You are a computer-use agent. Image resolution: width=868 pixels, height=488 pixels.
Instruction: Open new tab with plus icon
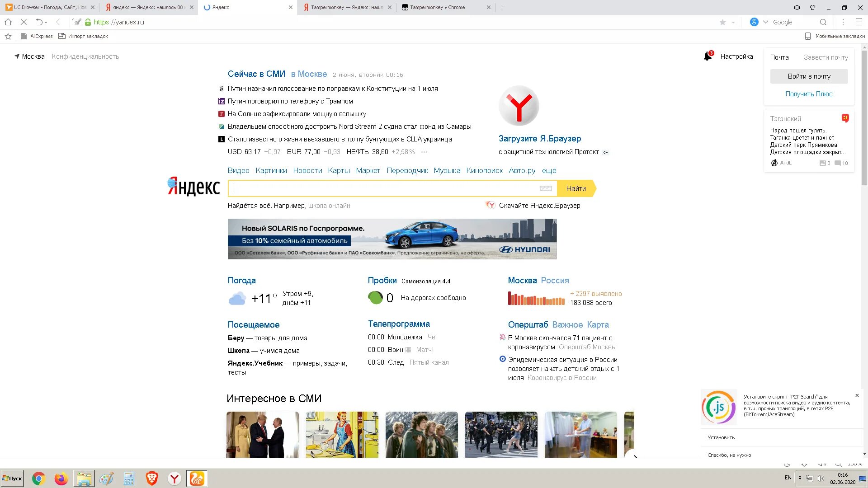point(502,7)
